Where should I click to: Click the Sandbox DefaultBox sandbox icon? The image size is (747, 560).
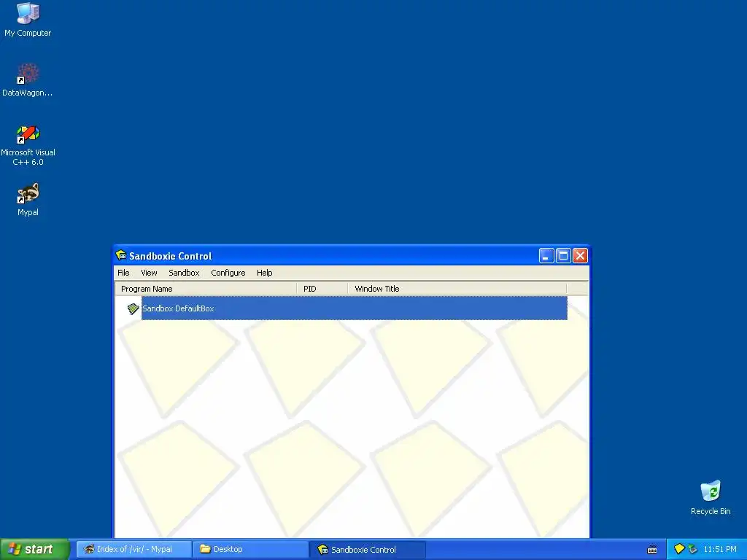click(x=133, y=308)
